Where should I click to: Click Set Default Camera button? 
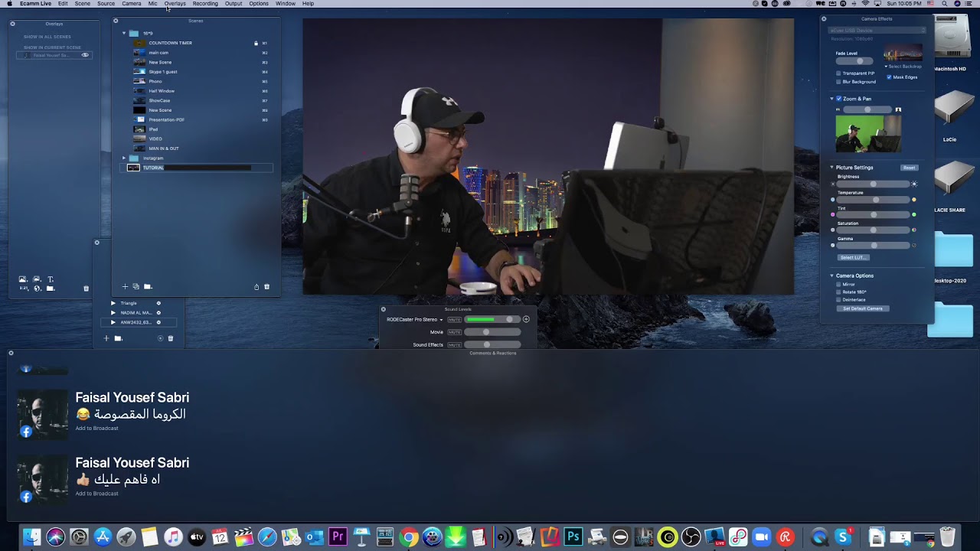pyautogui.click(x=863, y=308)
